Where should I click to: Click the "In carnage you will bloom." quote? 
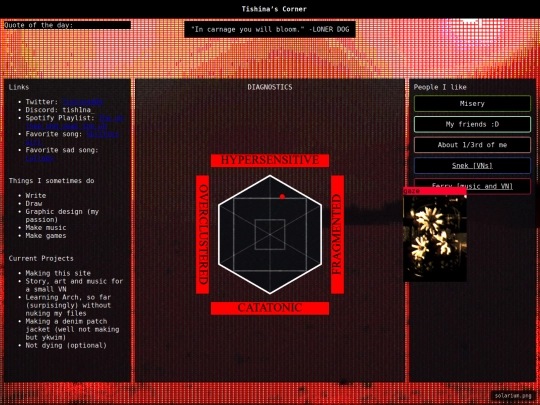pos(270,30)
